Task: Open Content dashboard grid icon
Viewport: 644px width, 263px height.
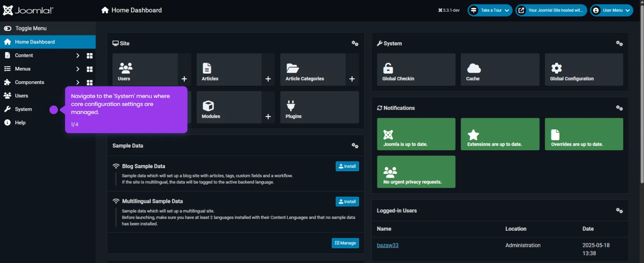Action: [x=90, y=56]
